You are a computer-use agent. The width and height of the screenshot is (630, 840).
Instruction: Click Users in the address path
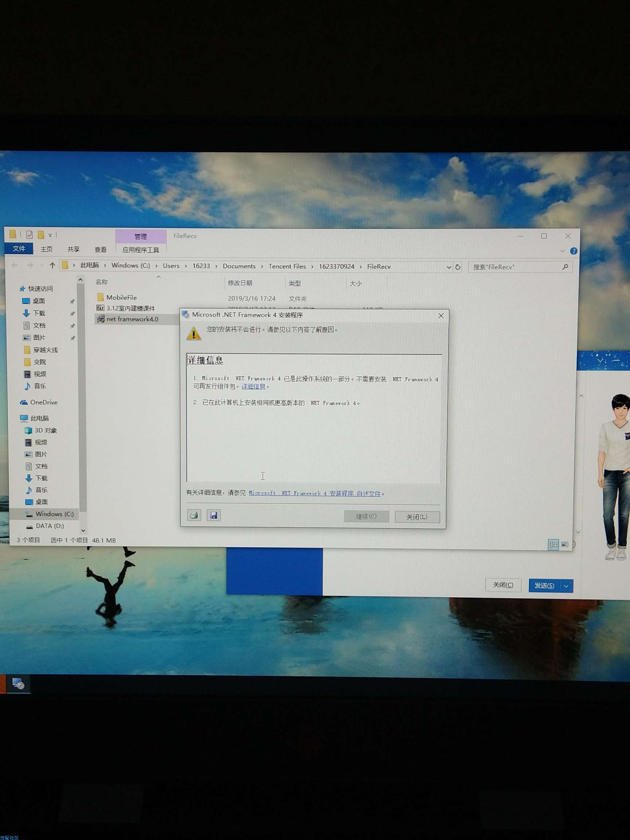click(171, 266)
